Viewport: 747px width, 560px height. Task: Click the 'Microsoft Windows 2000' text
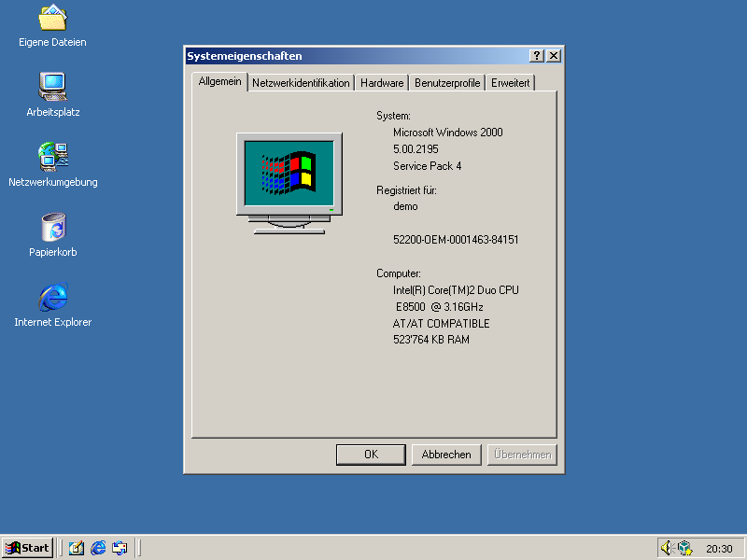tap(448, 133)
